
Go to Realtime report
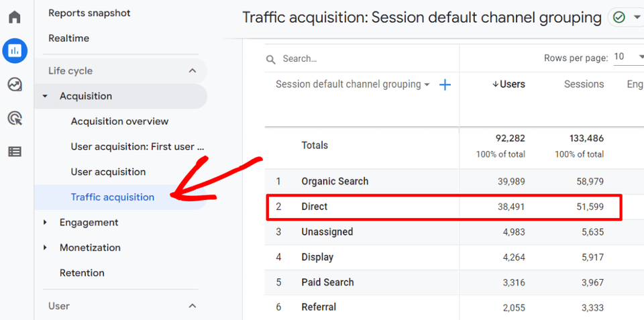point(68,38)
